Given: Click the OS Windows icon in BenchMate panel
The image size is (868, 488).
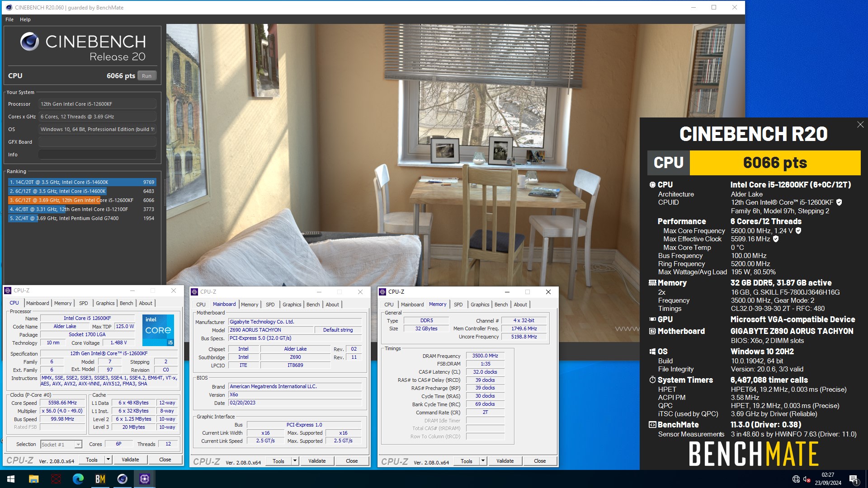Looking at the screenshot, I should [652, 352].
